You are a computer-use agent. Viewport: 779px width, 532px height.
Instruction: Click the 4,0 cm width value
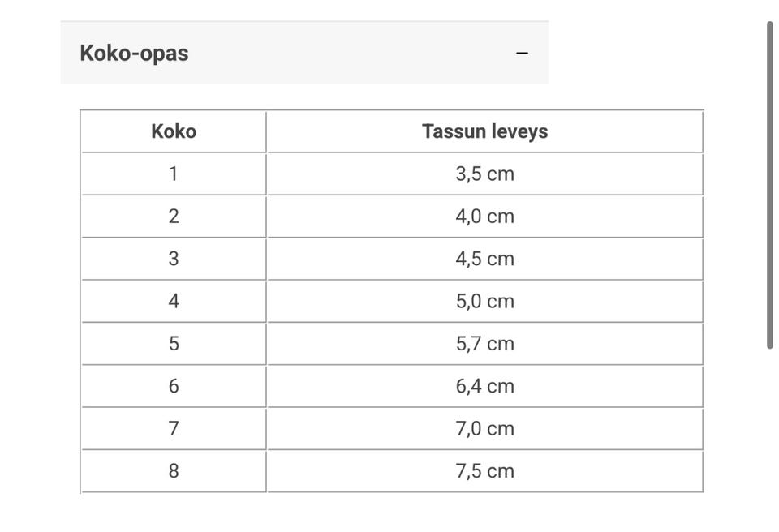[x=484, y=217]
